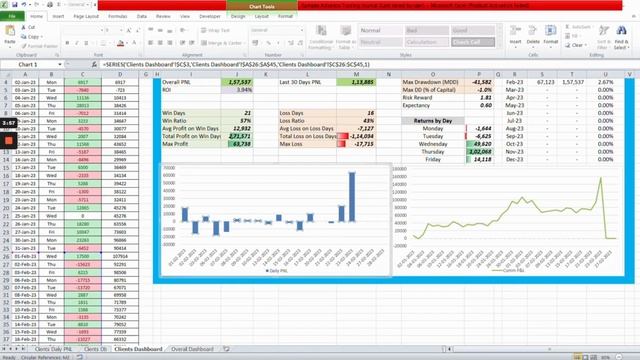
Task: Align text right in the Alignment group
Action: point(170,43)
